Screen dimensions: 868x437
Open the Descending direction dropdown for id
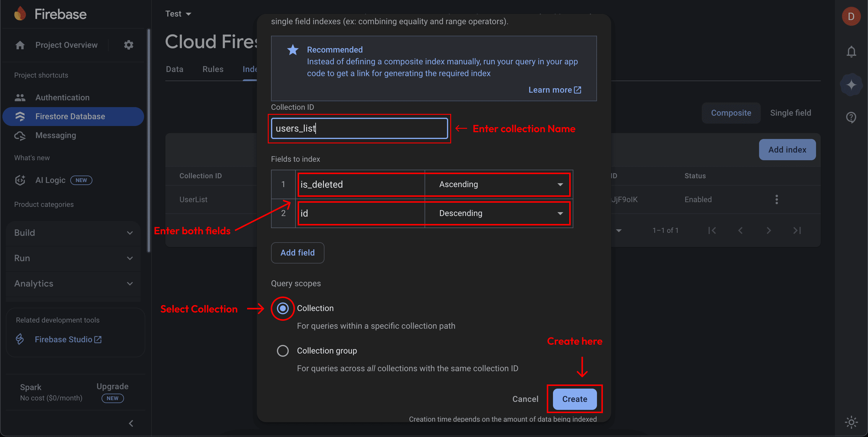560,213
